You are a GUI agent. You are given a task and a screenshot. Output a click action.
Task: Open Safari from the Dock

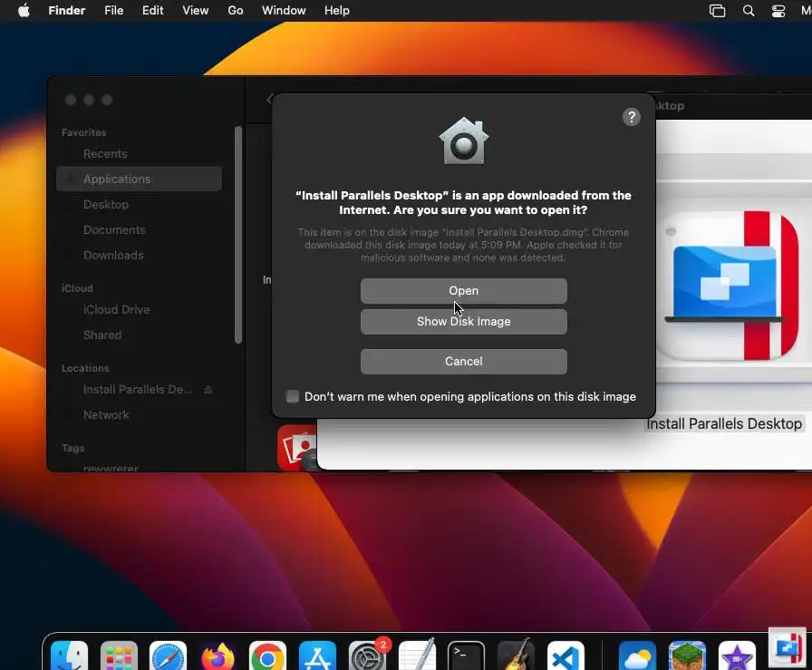(168, 657)
